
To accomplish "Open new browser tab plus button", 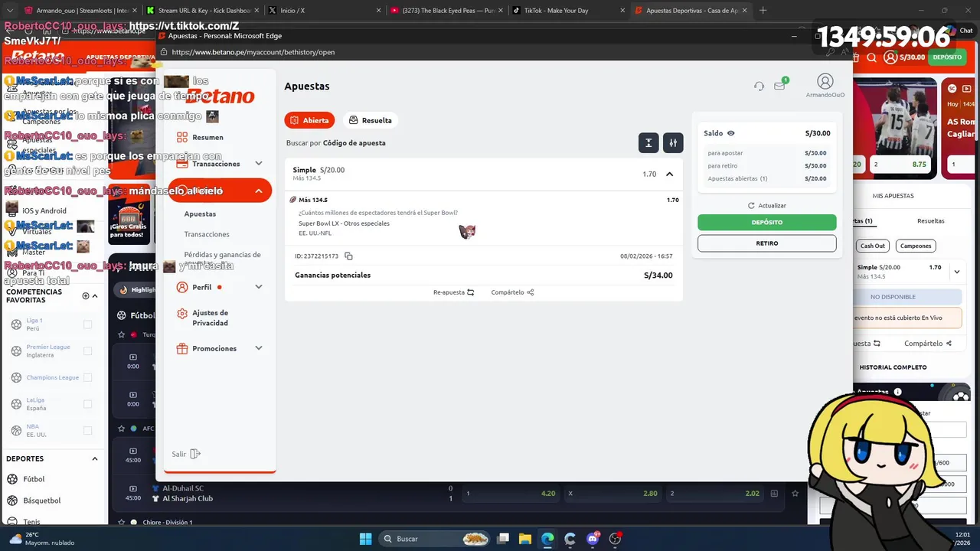I will pyautogui.click(x=763, y=11).
